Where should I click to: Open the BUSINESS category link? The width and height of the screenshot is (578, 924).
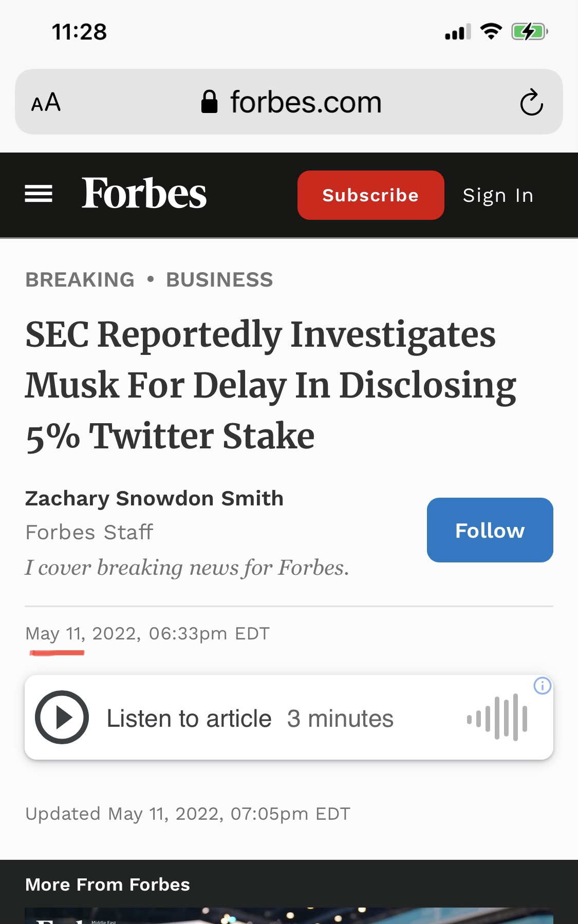coord(219,280)
